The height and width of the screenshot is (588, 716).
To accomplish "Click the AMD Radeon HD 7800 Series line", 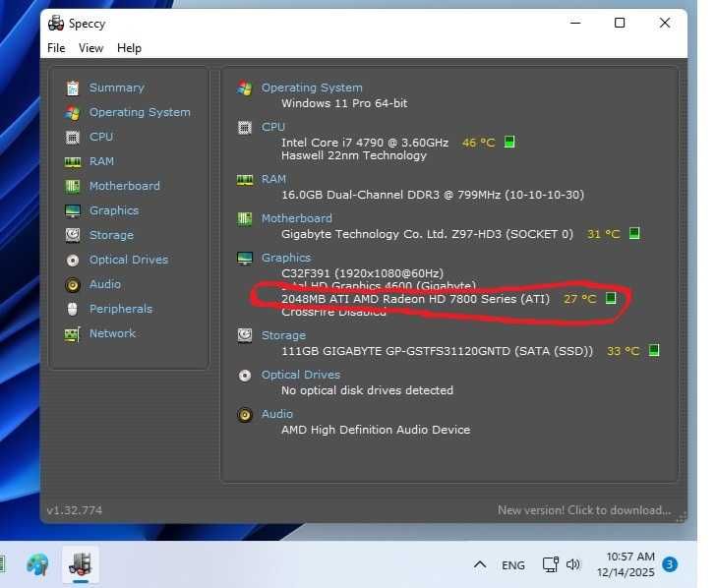I will point(415,299).
